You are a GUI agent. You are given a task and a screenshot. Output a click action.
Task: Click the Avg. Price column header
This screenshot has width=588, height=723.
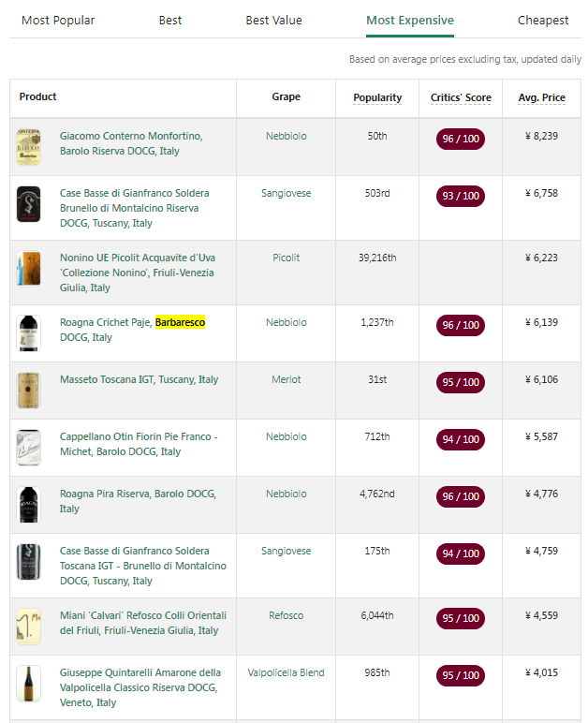click(541, 97)
